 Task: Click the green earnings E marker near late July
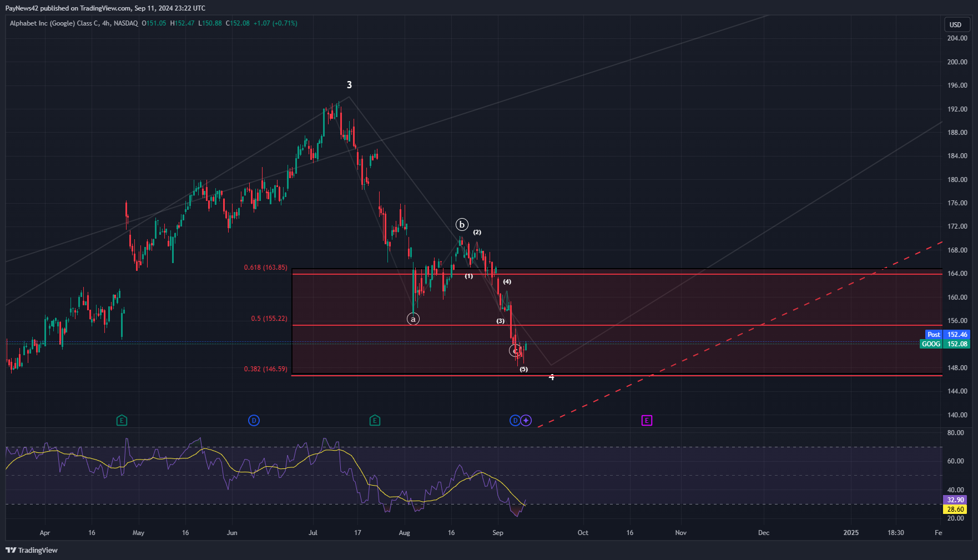[x=375, y=420]
